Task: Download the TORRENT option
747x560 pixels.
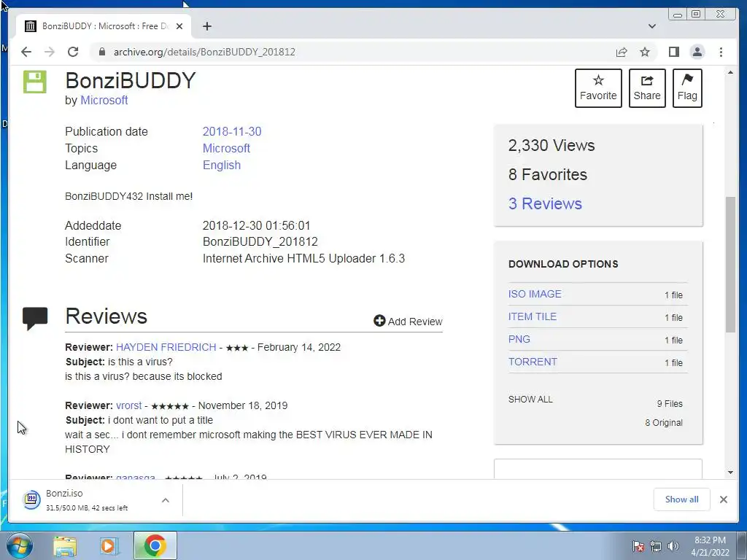Action: click(533, 362)
